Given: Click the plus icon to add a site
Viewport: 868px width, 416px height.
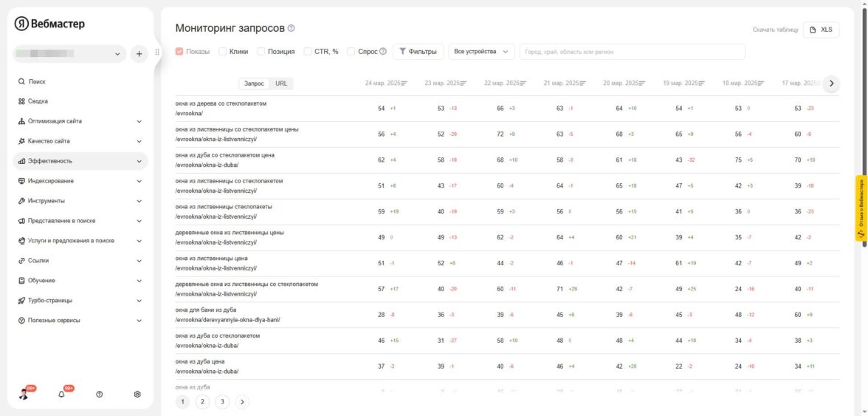Looking at the screenshot, I should pyautogui.click(x=139, y=54).
